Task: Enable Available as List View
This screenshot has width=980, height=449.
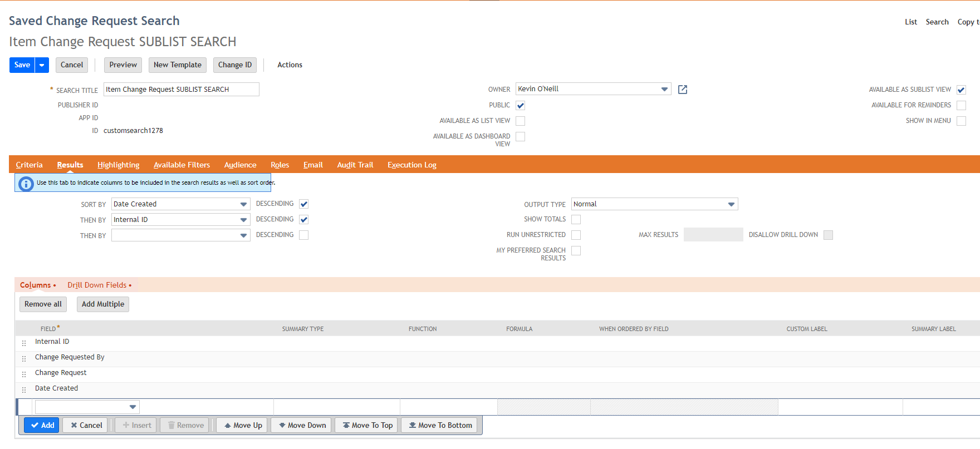Action: (521, 121)
